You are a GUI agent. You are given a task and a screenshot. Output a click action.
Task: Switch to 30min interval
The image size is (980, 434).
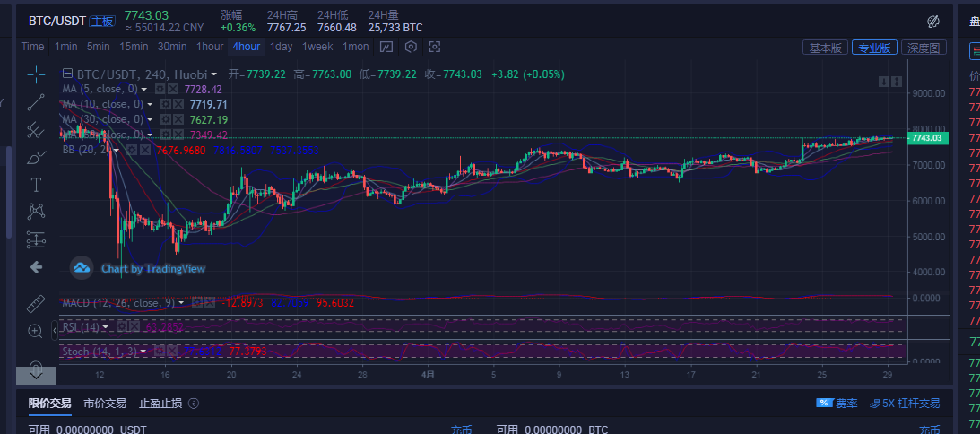(x=172, y=47)
